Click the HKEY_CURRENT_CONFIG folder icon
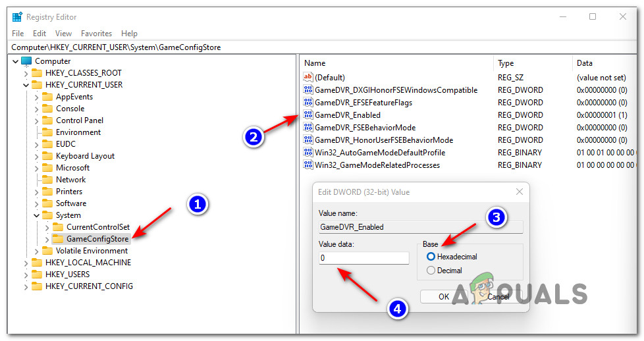 37,287
